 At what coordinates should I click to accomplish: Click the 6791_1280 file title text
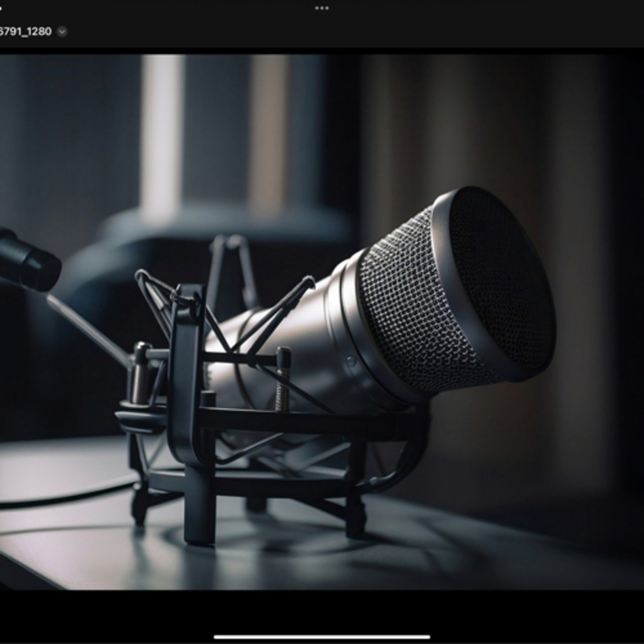pyautogui.click(x=25, y=32)
